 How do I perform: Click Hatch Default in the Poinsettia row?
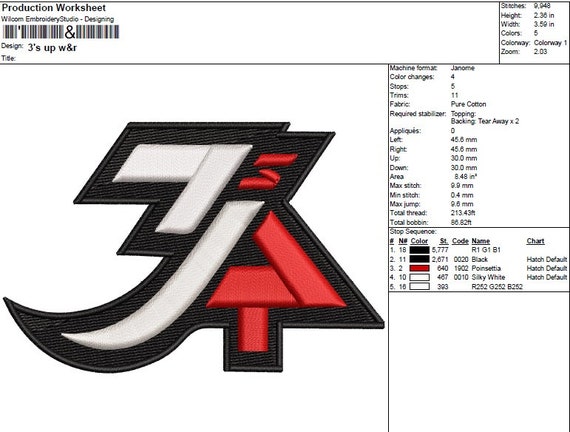click(x=547, y=268)
